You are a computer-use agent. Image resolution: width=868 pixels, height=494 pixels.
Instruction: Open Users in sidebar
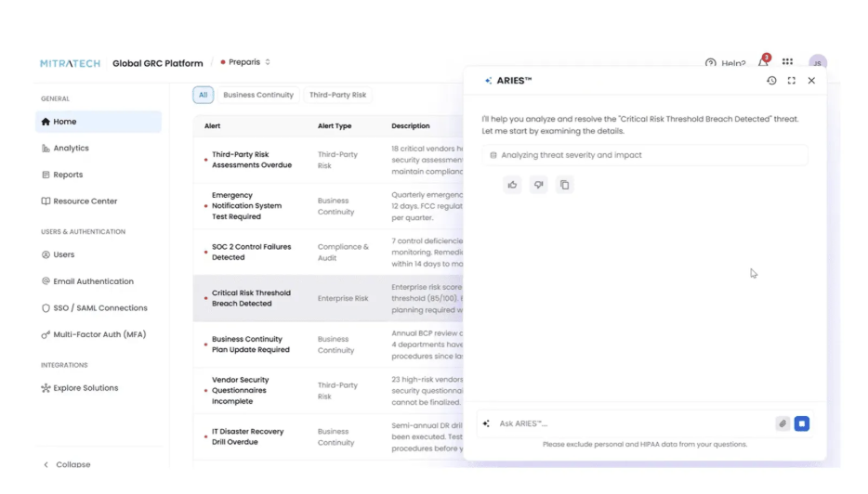99,254
